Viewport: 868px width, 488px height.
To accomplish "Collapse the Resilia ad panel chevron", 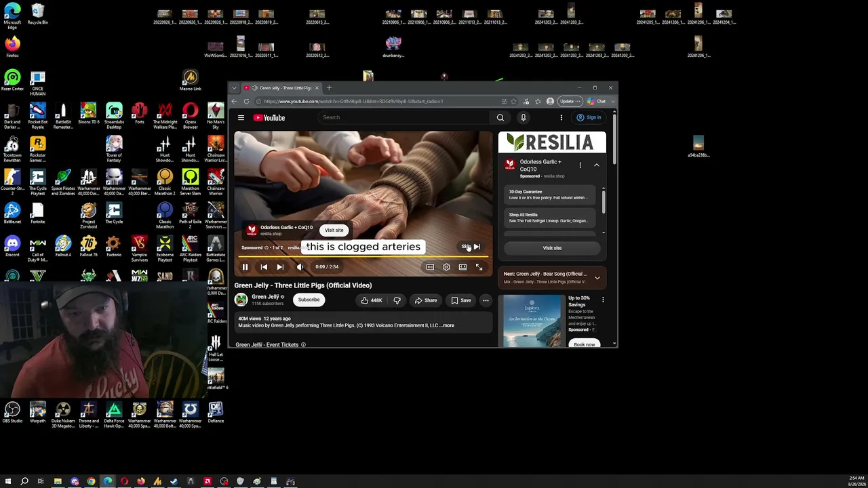I will 597,165.
